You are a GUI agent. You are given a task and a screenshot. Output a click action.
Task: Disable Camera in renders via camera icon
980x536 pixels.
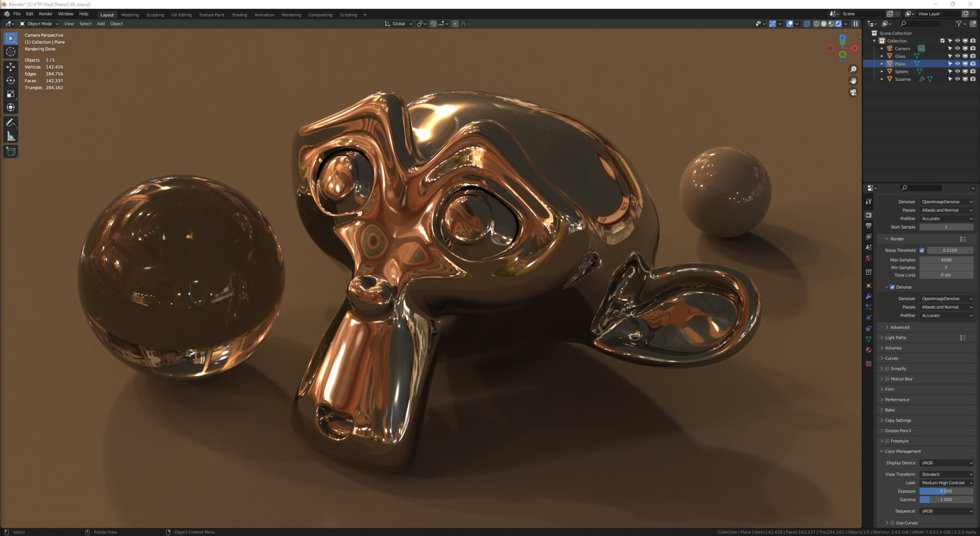[x=973, y=48]
